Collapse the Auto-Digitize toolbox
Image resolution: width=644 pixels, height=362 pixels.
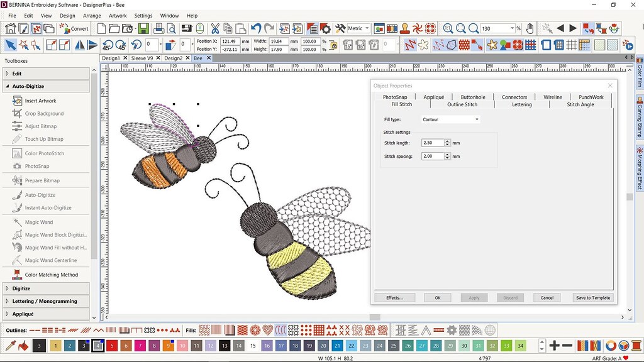point(28,87)
